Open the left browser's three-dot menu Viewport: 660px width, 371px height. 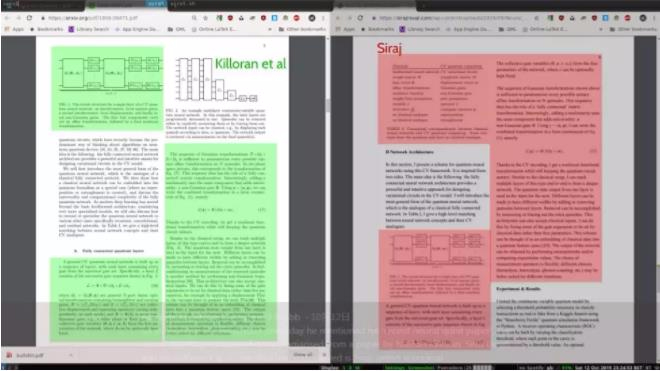(x=323, y=18)
